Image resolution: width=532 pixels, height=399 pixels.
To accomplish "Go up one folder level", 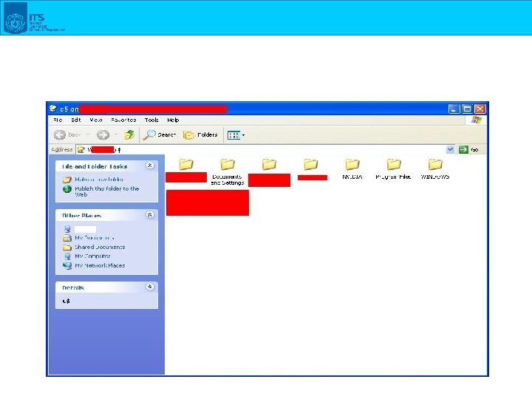I will tap(129, 134).
